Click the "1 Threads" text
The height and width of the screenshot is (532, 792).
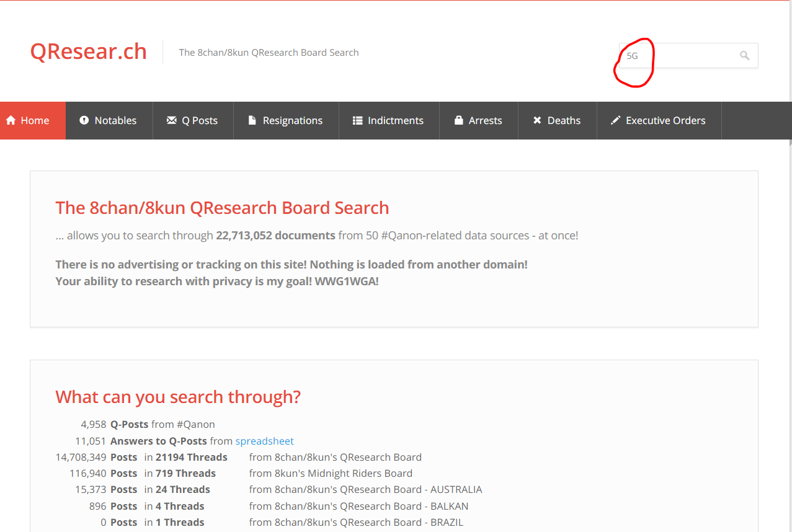coord(180,522)
